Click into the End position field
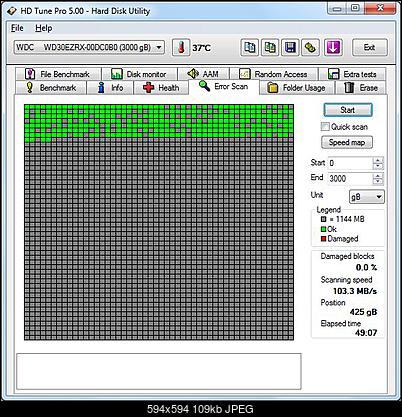 tap(350, 179)
